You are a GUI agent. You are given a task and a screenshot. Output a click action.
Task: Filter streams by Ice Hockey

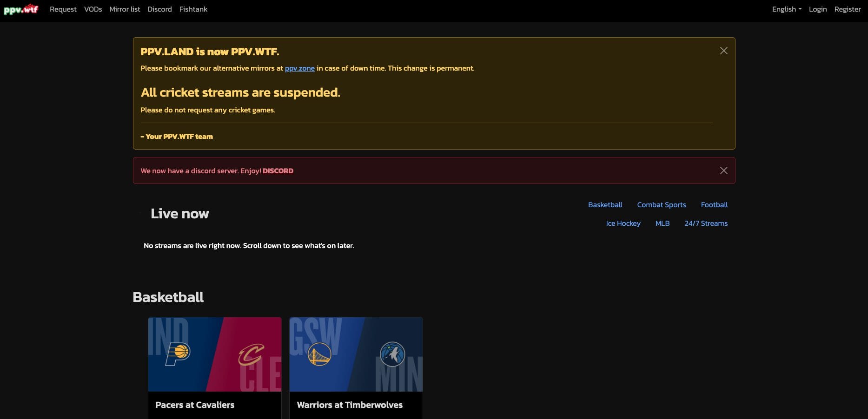pyautogui.click(x=623, y=223)
